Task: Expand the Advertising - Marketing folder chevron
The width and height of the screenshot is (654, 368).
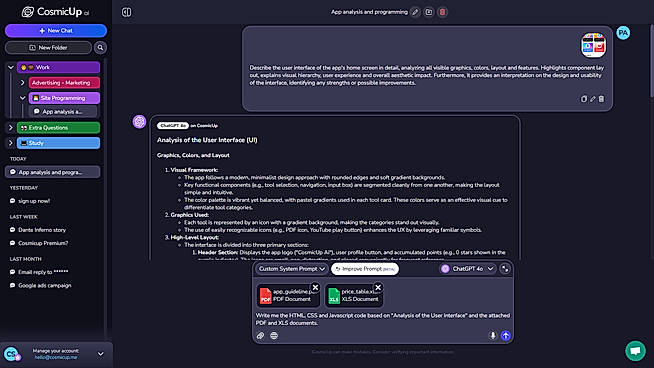Action: (23, 83)
